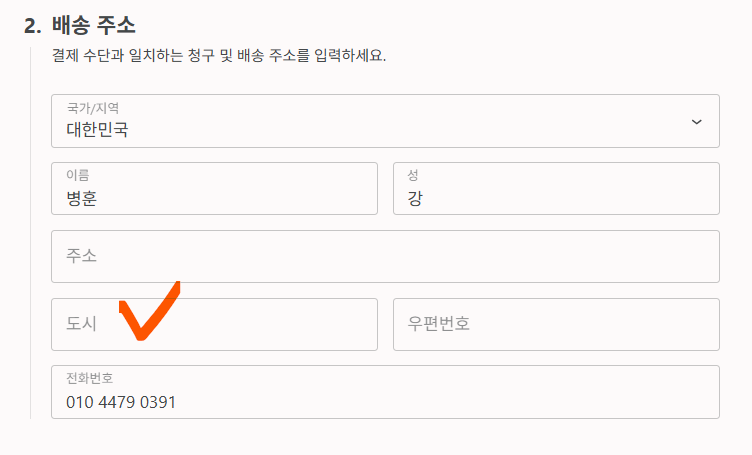Focus the empty 주소 address field

pos(385,256)
